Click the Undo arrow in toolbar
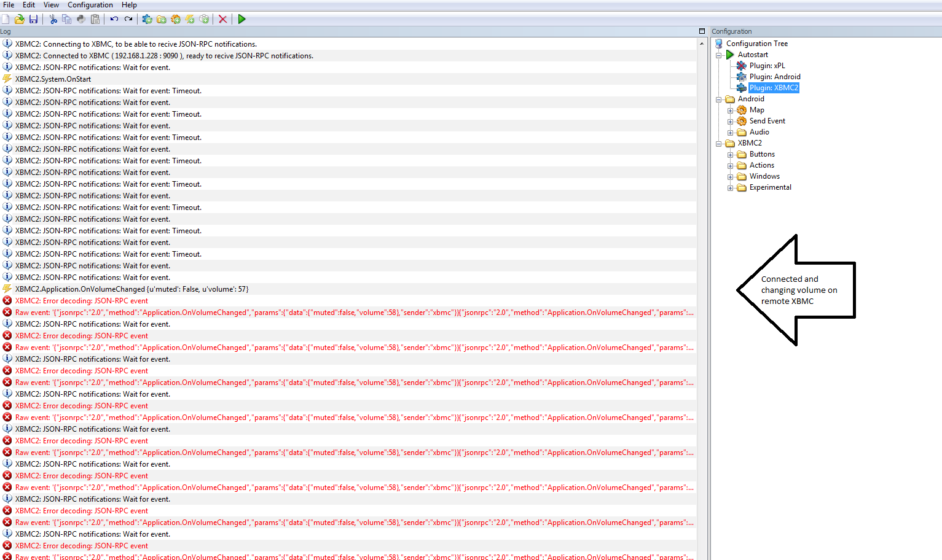The image size is (942, 560). pos(114,19)
